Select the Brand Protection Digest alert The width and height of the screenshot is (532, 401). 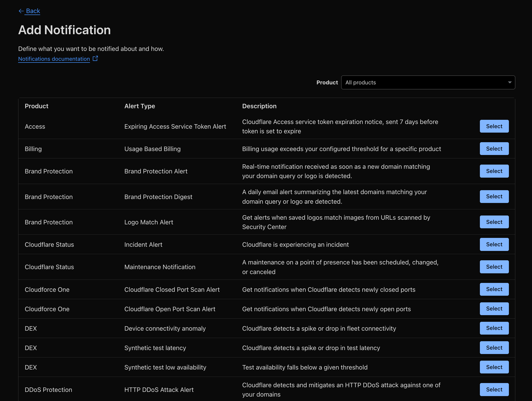(x=494, y=197)
